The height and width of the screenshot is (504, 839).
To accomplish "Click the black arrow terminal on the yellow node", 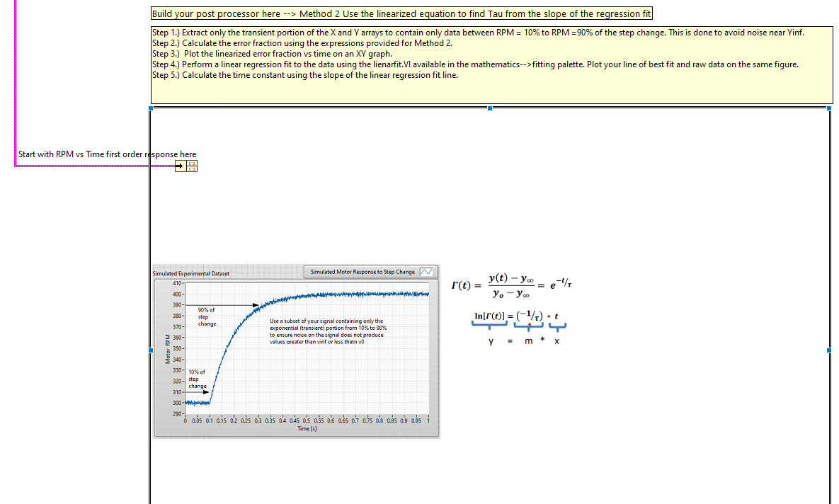I will [181, 166].
